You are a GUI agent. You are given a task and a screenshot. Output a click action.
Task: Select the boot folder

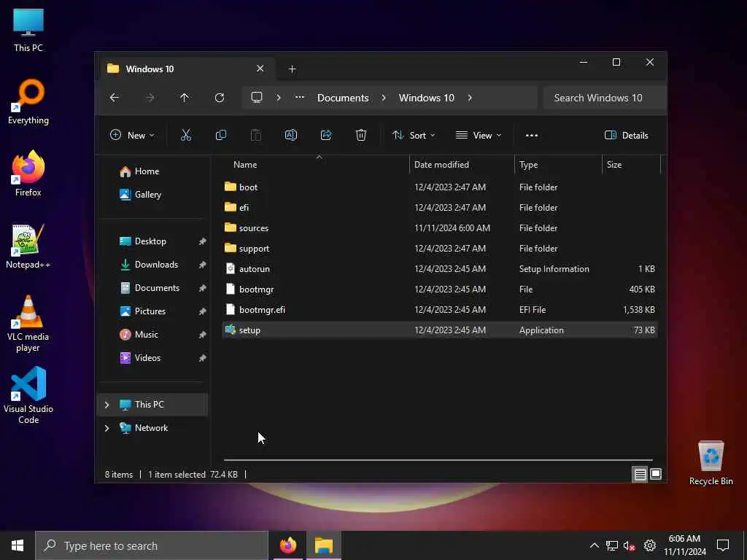(440, 187)
